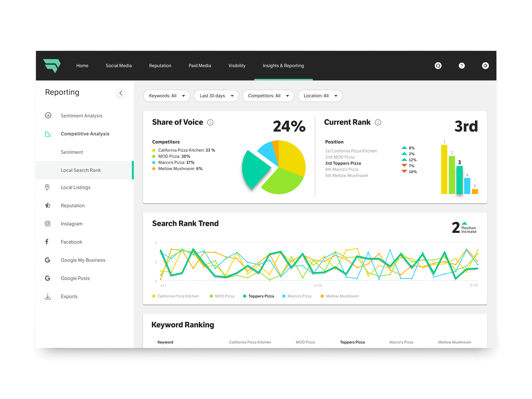This screenshot has height=399, width=532.
Task: Select the Insights & Reporting tab
Action: pos(283,66)
